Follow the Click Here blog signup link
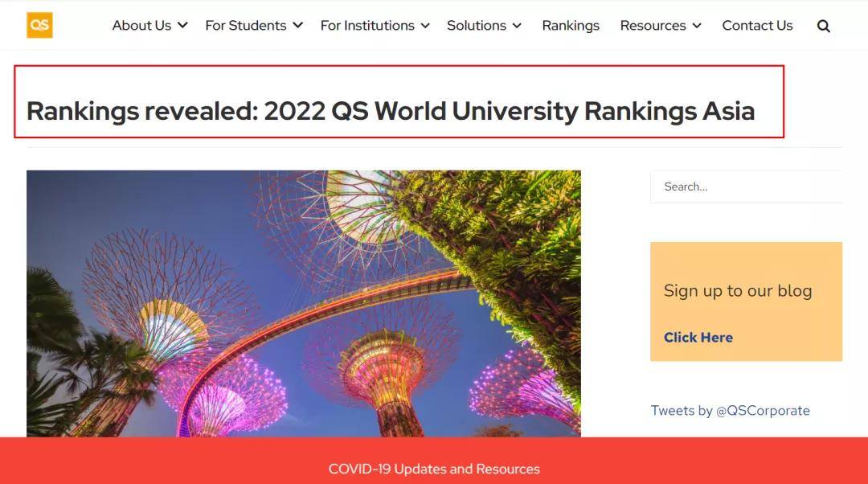Image resolution: width=868 pixels, height=484 pixels. tap(698, 337)
